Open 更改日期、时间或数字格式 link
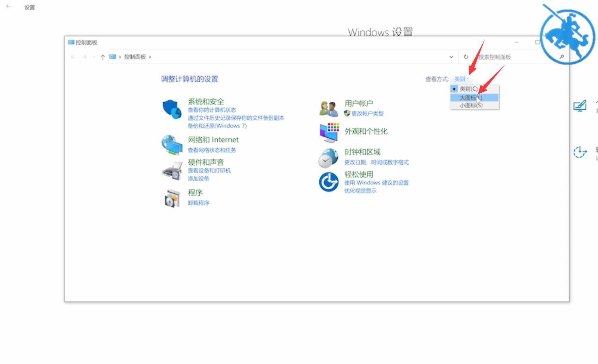The image size is (598, 364). click(376, 162)
